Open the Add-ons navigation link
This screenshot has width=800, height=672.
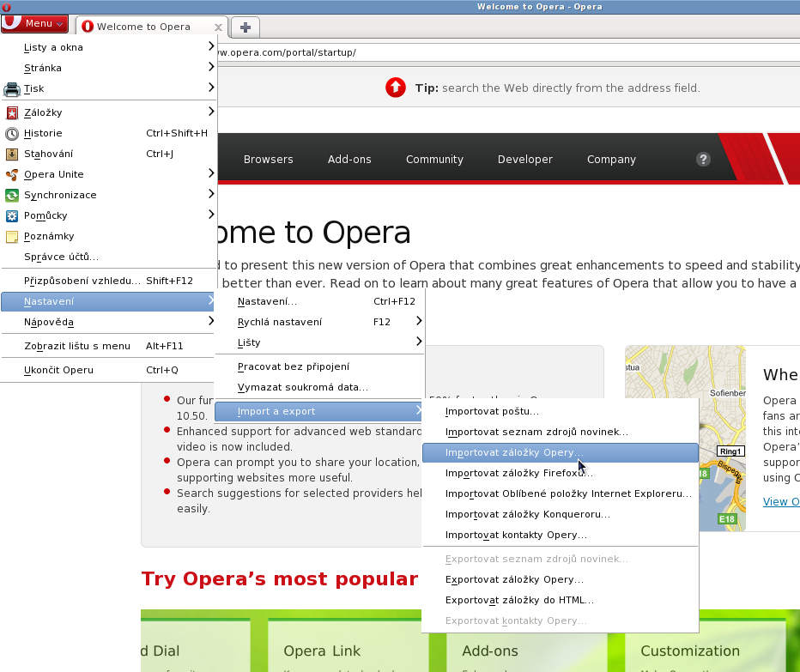(349, 159)
